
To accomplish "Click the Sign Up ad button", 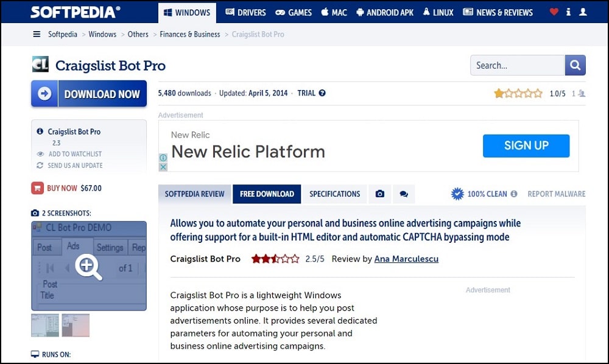I will [x=526, y=145].
